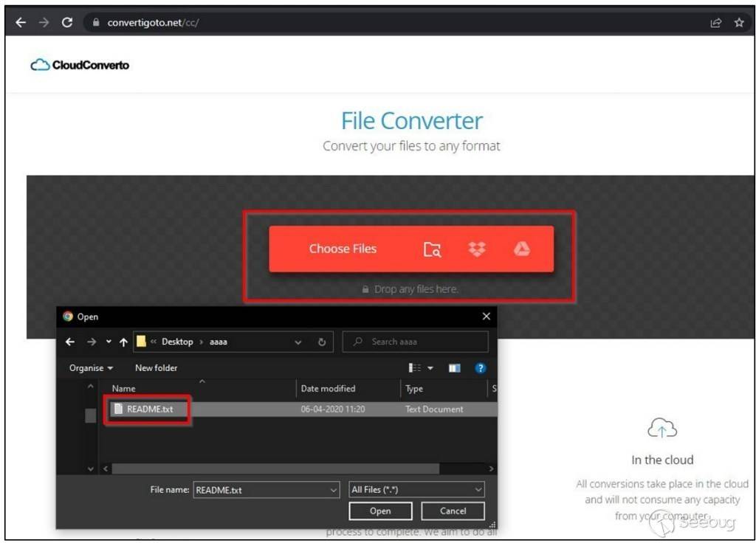756x543 pixels.
Task: Refresh the aaaa folder listing
Action: (x=322, y=342)
